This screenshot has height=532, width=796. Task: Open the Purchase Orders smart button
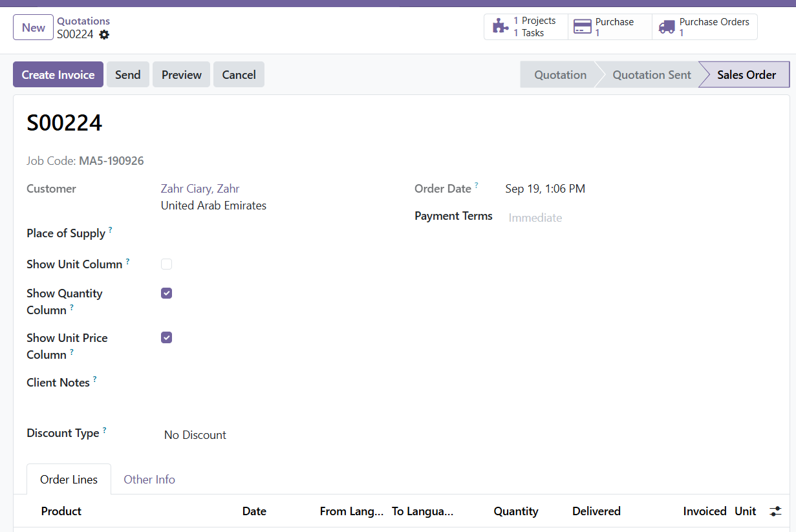click(704, 27)
